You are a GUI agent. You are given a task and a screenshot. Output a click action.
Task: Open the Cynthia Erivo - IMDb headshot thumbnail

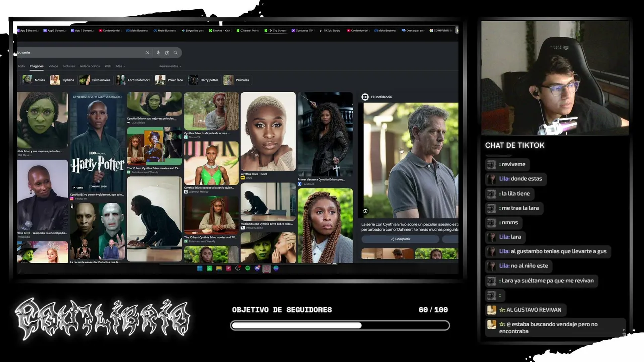coord(268,132)
